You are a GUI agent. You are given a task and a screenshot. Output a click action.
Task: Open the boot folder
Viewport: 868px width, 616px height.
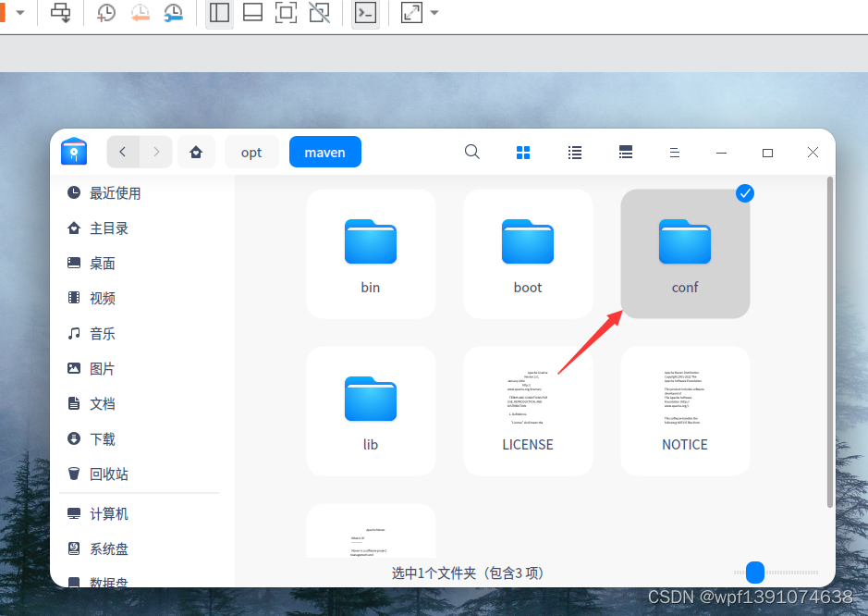tap(528, 253)
